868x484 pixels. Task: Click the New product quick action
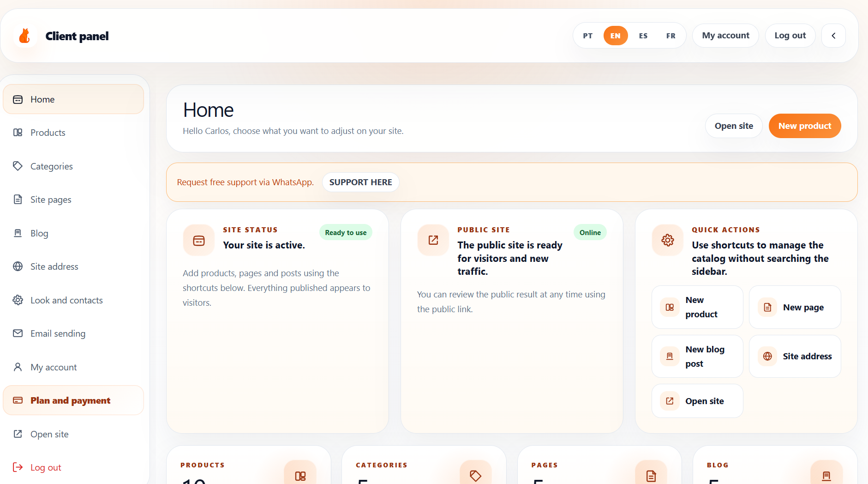point(697,307)
